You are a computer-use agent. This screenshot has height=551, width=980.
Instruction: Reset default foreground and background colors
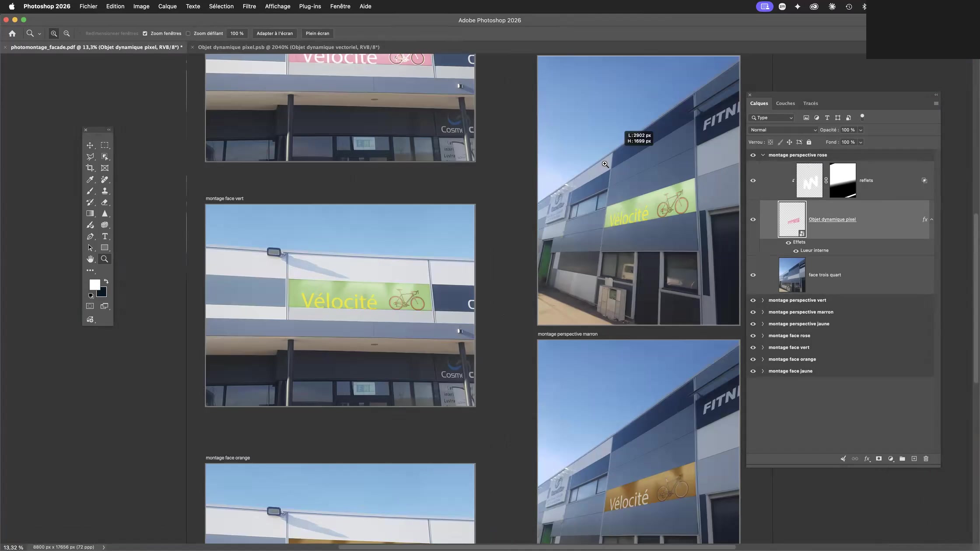point(91,296)
